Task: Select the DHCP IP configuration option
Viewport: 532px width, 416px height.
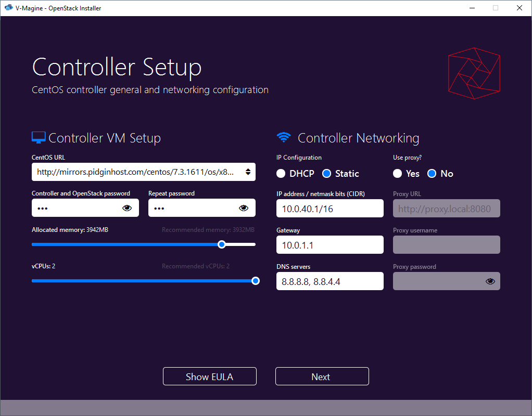Action: [281, 173]
